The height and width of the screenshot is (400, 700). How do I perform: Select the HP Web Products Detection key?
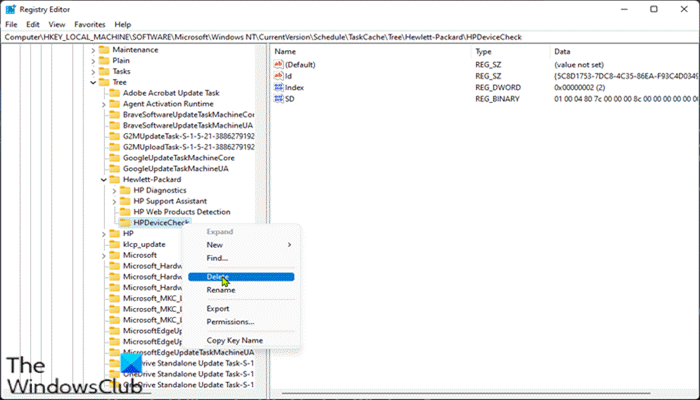tap(182, 212)
